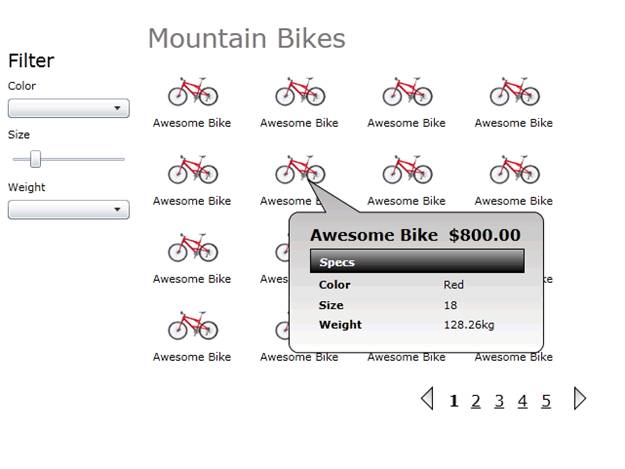Go to page 2 of results
Viewport: 625px width, 469px height.
pyautogui.click(x=476, y=401)
